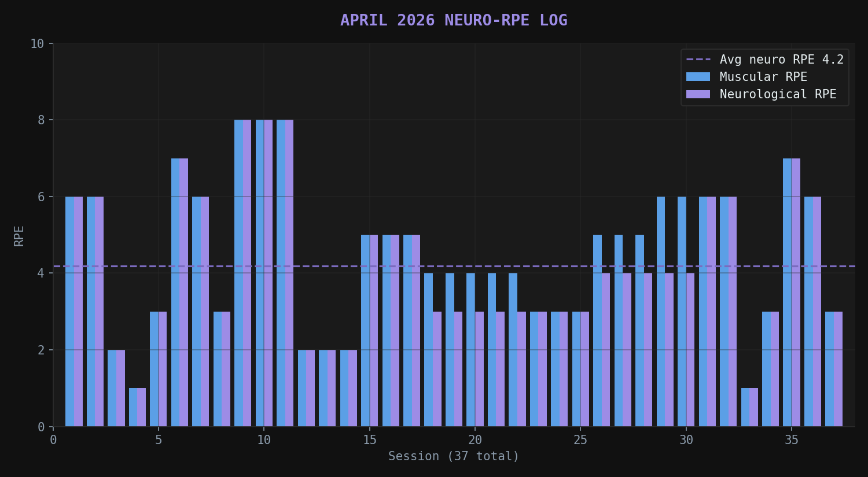
Task: Click the y-axis tick label '10'
Action: [x=37, y=44]
